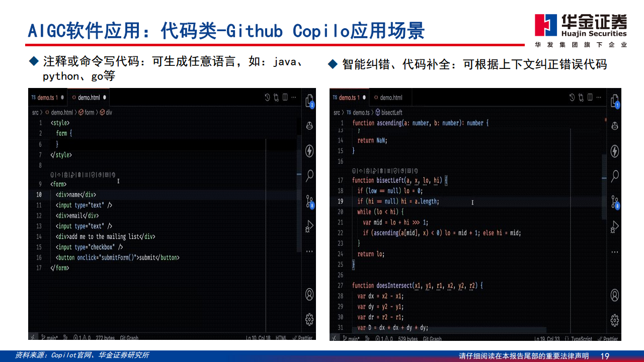Open Copilot icon in bisectLeft window
This screenshot has height=362, width=644.
point(614,125)
